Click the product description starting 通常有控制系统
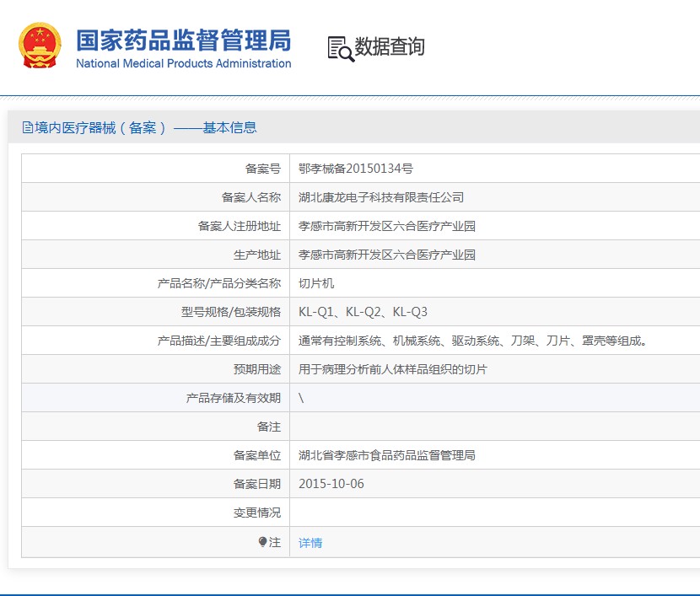Screen dimensions: 700x596 472,341
